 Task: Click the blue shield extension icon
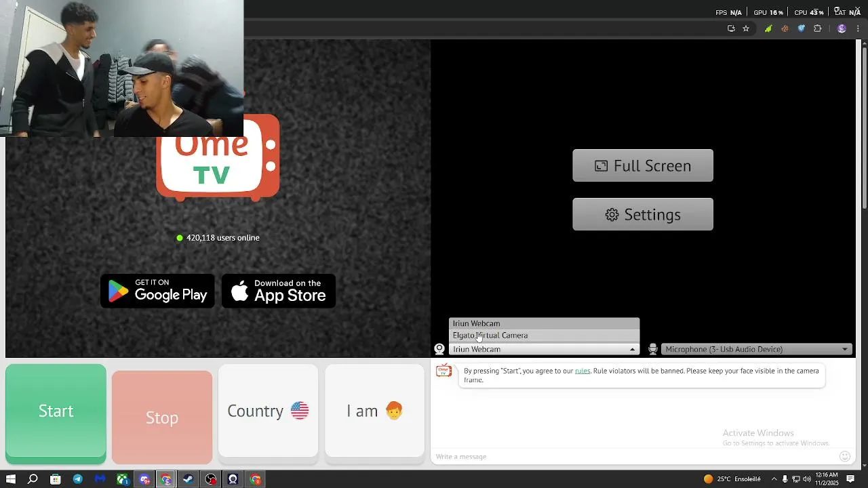pyautogui.click(x=801, y=28)
